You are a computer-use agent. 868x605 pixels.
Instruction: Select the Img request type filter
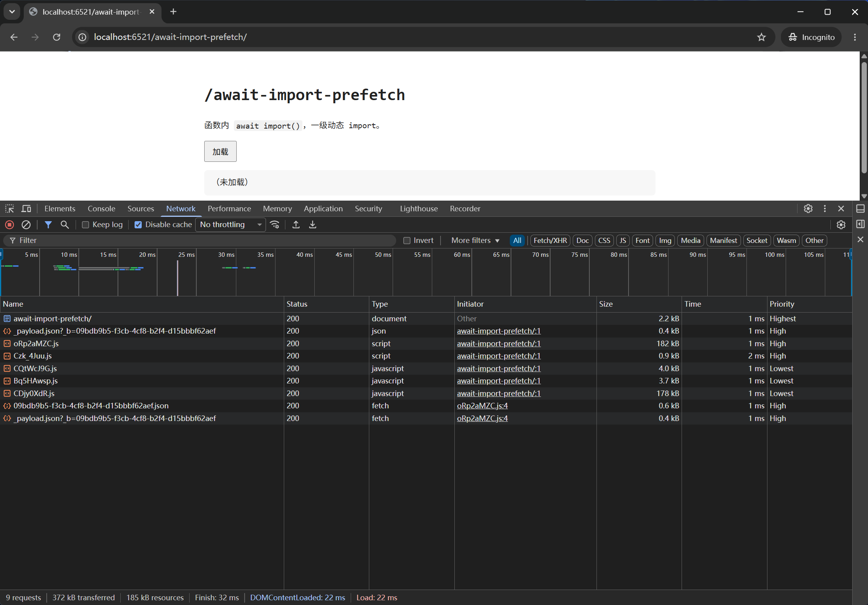[x=665, y=241]
